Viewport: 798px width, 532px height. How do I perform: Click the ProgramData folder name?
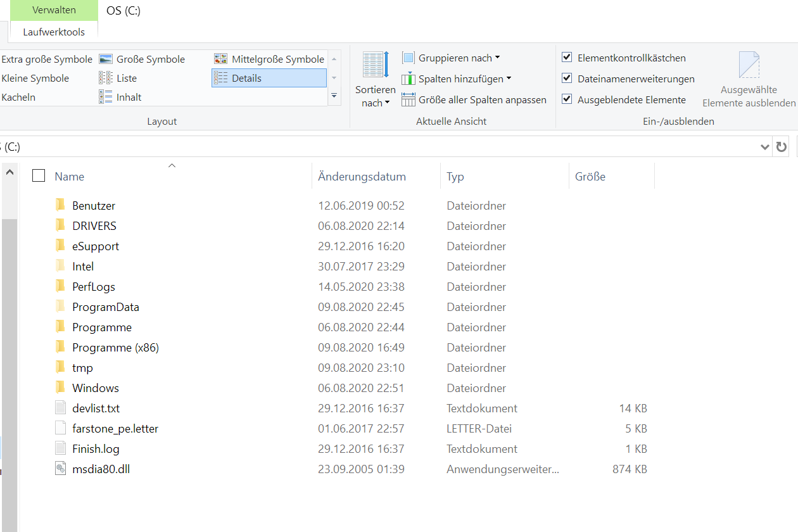[x=106, y=307]
